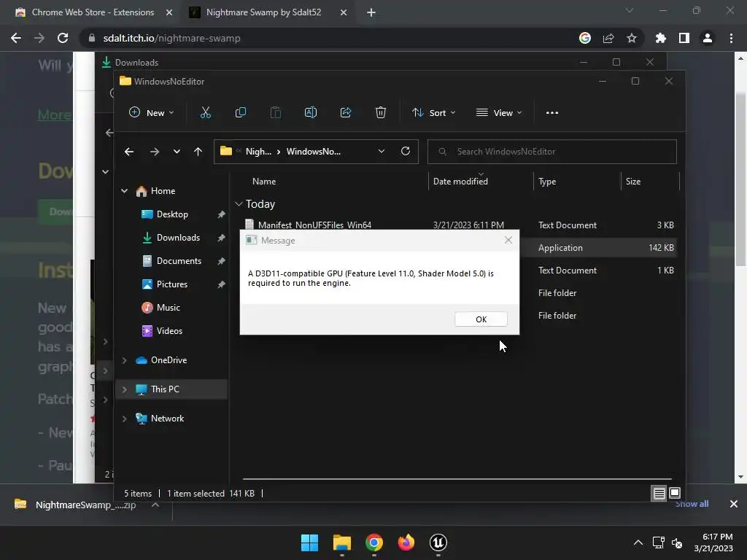Open Unreal Engine taskbar icon
This screenshot has height=560, width=747.
click(438, 542)
